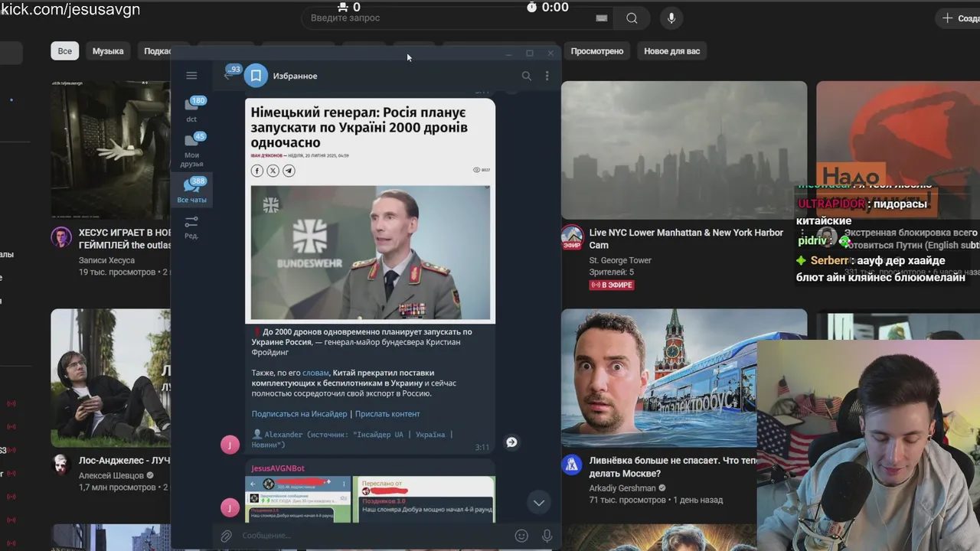Jump to bottom with chevron-down button
The image size is (980, 551).
539,503
